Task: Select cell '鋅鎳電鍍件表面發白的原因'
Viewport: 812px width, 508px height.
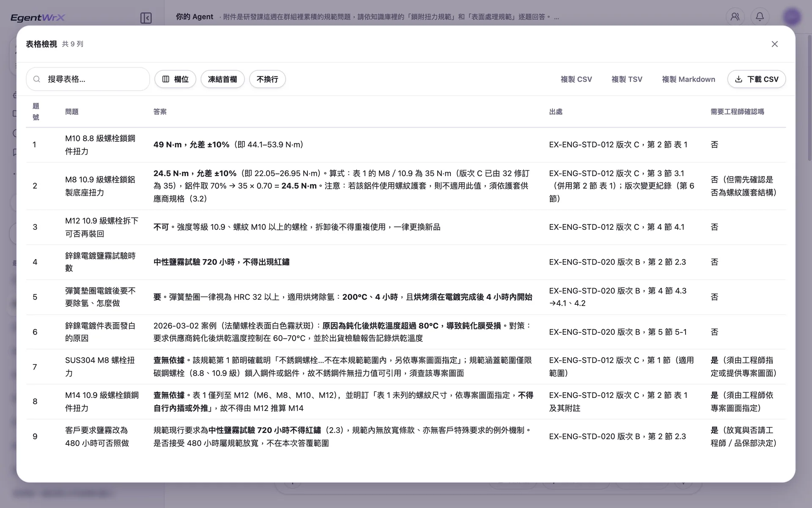Action: coord(101,332)
